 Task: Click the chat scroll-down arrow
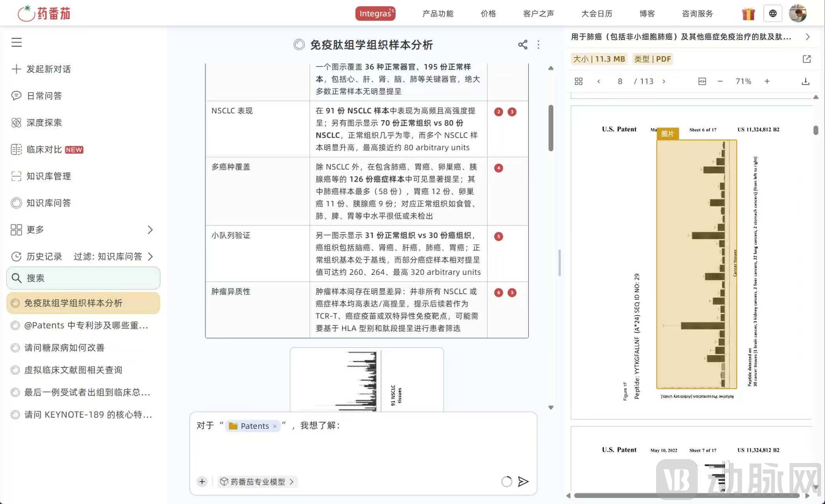coord(551,408)
